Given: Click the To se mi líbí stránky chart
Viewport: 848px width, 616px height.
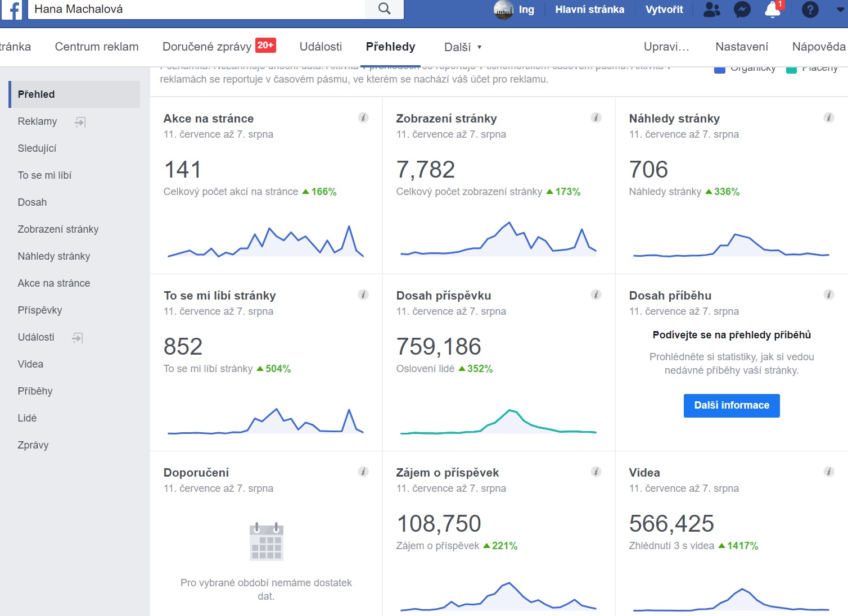Looking at the screenshot, I should tap(265, 421).
